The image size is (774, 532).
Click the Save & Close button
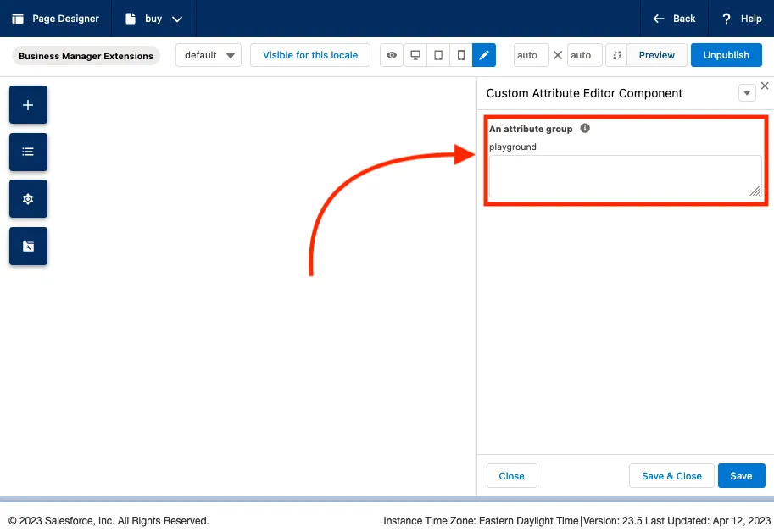[x=671, y=476]
